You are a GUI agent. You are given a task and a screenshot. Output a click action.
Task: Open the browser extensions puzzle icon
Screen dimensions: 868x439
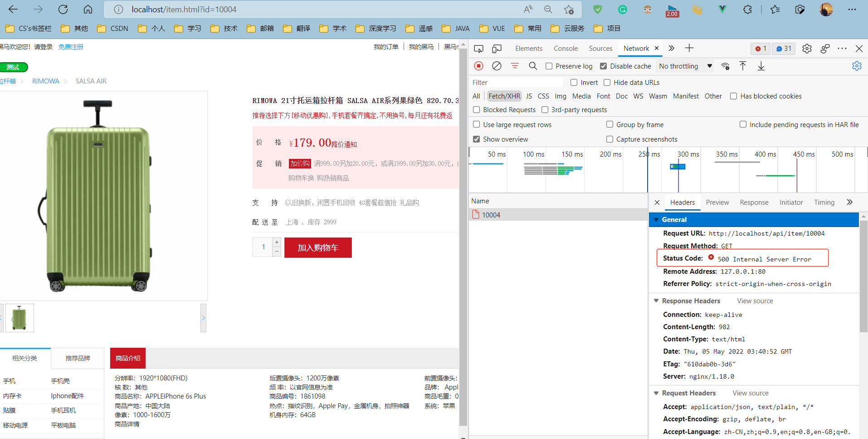tap(747, 9)
